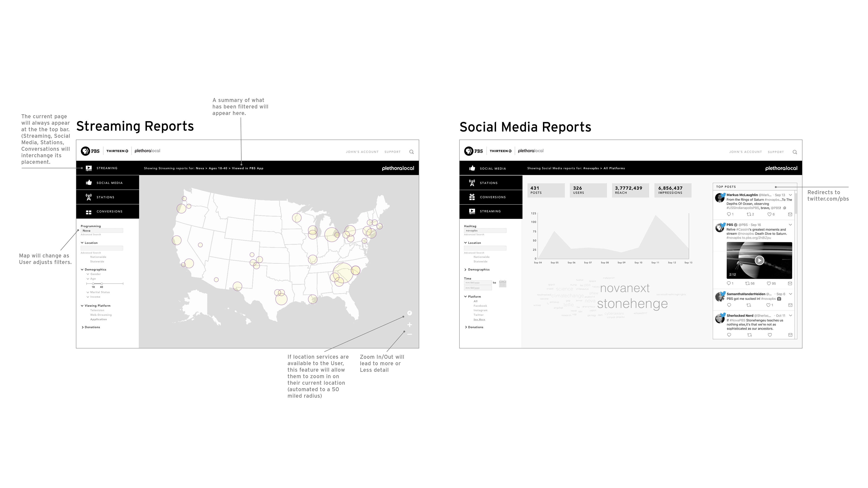Image resolution: width=868 pixels, height=488 pixels.
Task: Select the Nationwide location option in Streaming
Action: coord(98,257)
